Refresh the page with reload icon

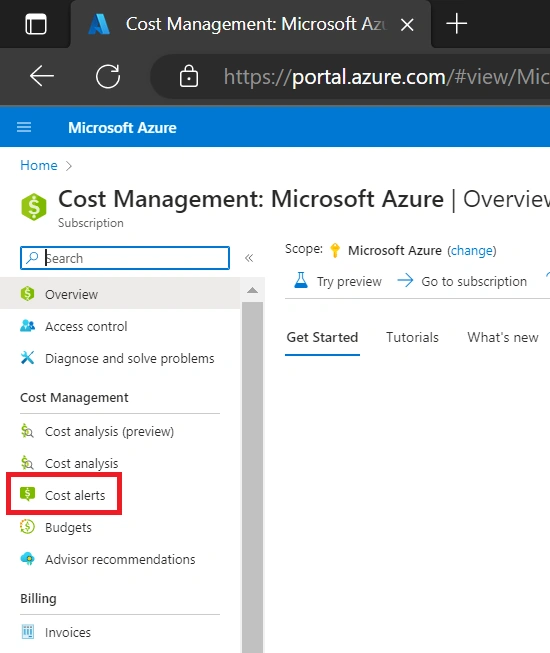(x=108, y=76)
